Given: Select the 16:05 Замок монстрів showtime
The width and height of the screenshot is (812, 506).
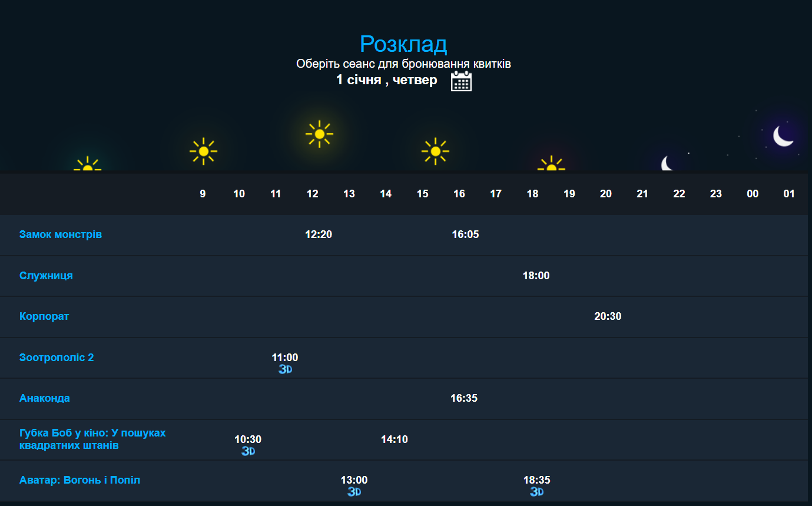Looking at the screenshot, I should [x=465, y=234].
